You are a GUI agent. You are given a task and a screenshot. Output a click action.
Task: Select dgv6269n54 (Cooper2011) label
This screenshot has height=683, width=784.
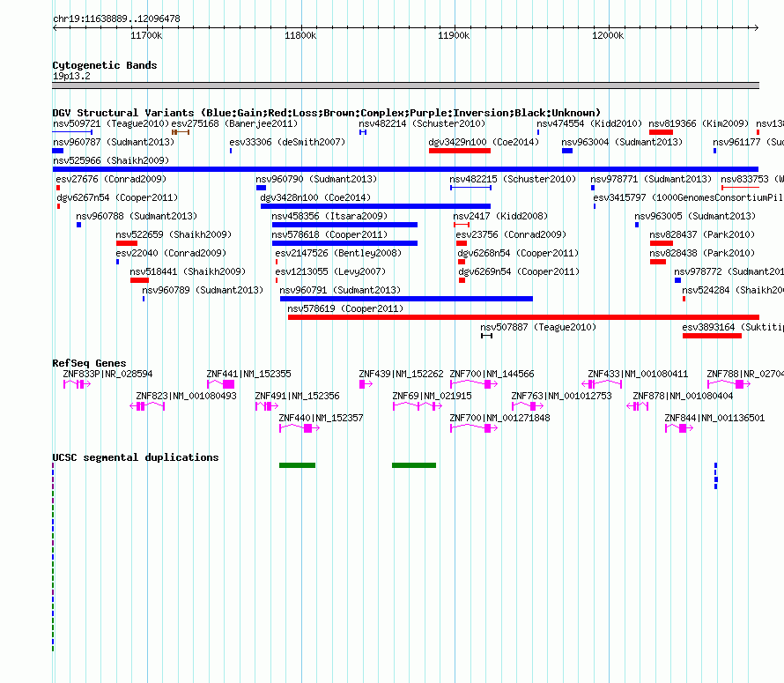[x=519, y=271]
